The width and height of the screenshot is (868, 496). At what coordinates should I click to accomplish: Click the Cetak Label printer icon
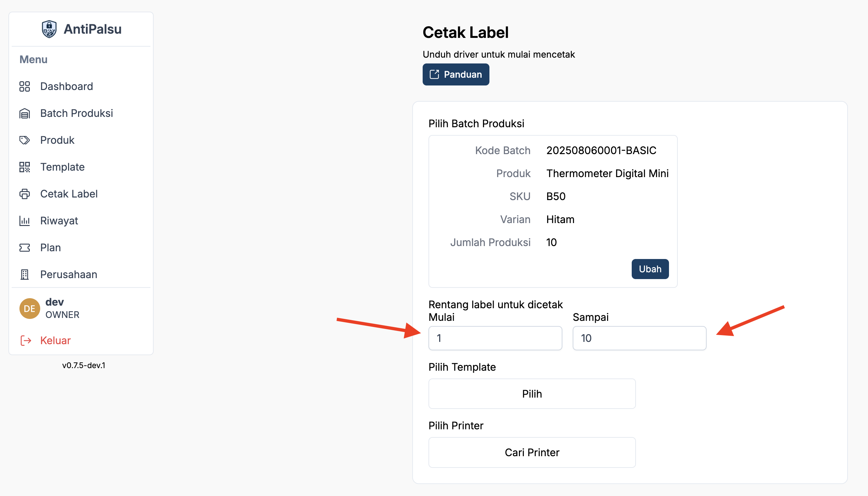coord(25,194)
